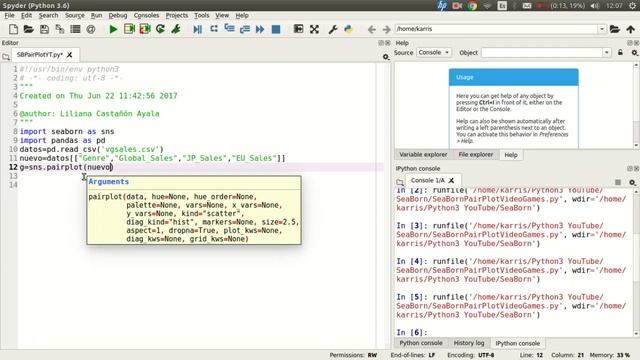Step into function icon
This screenshot has width=640, height=360.
(x=229, y=29)
